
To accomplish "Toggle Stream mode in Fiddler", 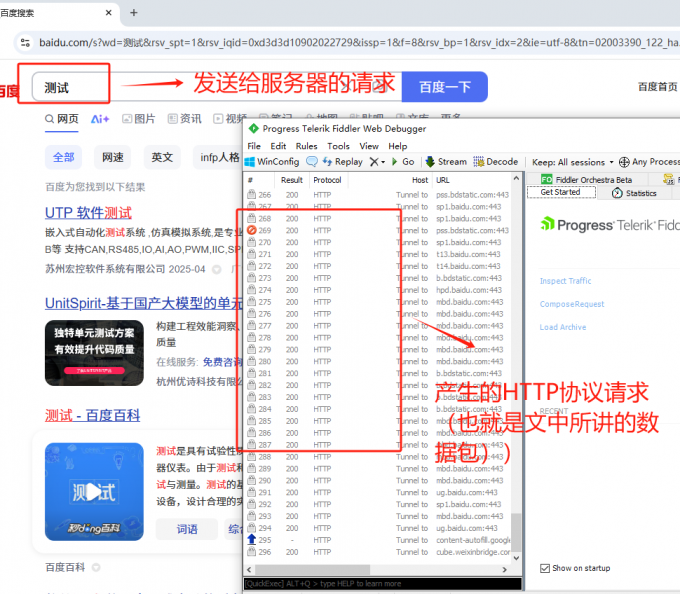I will [x=446, y=162].
